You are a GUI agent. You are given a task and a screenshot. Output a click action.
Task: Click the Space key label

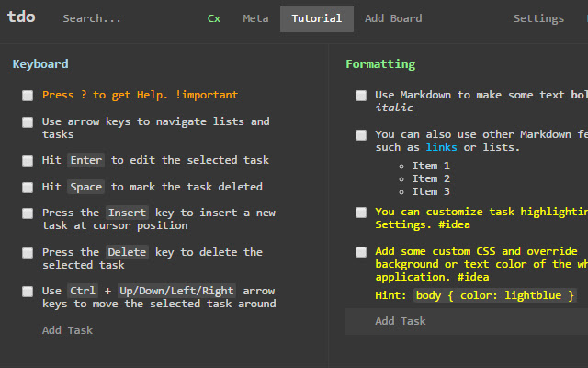[x=85, y=187]
